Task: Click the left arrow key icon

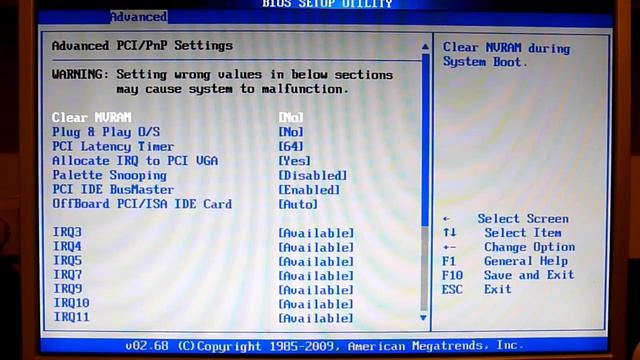Action: pos(447,219)
